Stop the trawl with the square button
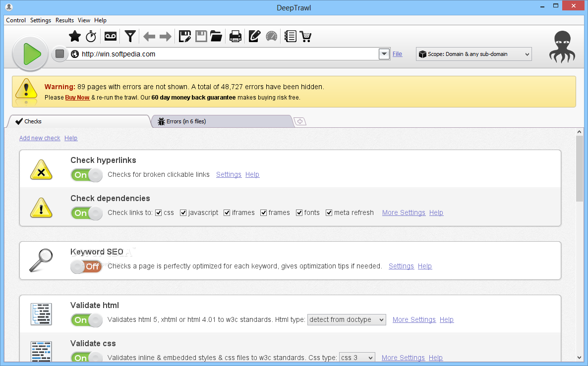This screenshot has width=588, height=366. [59, 54]
